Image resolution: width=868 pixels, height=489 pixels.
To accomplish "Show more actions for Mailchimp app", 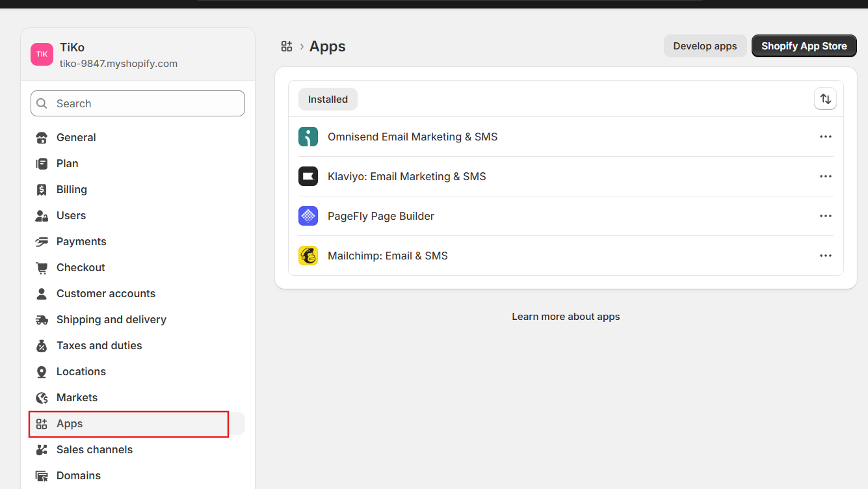I will 825,256.
